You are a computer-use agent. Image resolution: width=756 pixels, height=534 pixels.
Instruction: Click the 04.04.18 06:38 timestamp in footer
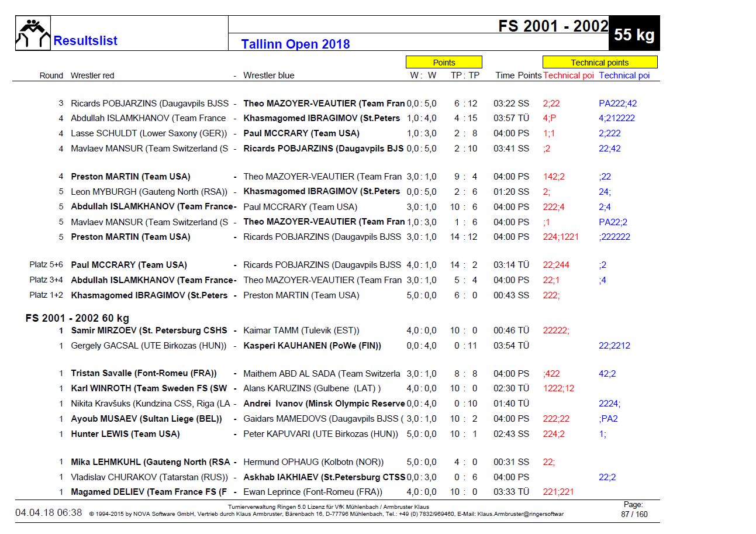(49, 513)
